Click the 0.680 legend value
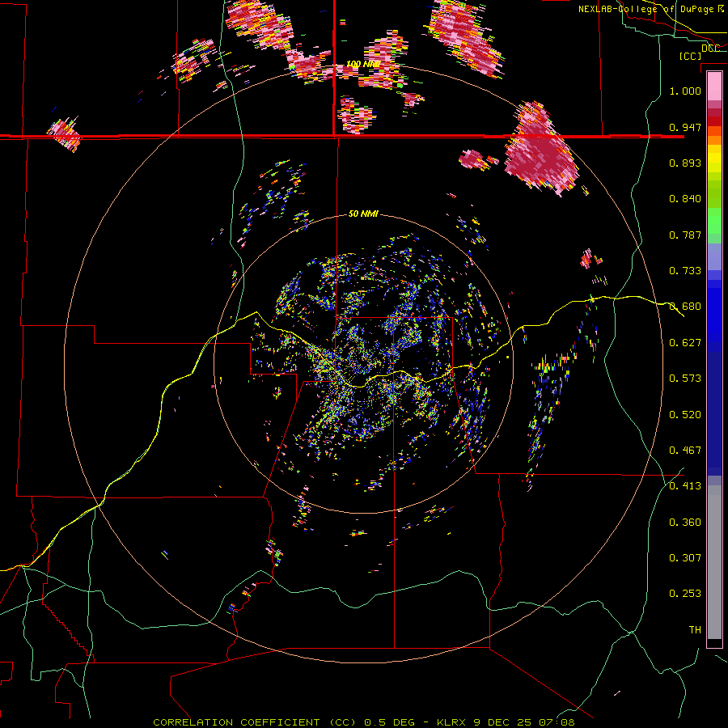Viewport: 728px width, 728px height. (685, 307)
